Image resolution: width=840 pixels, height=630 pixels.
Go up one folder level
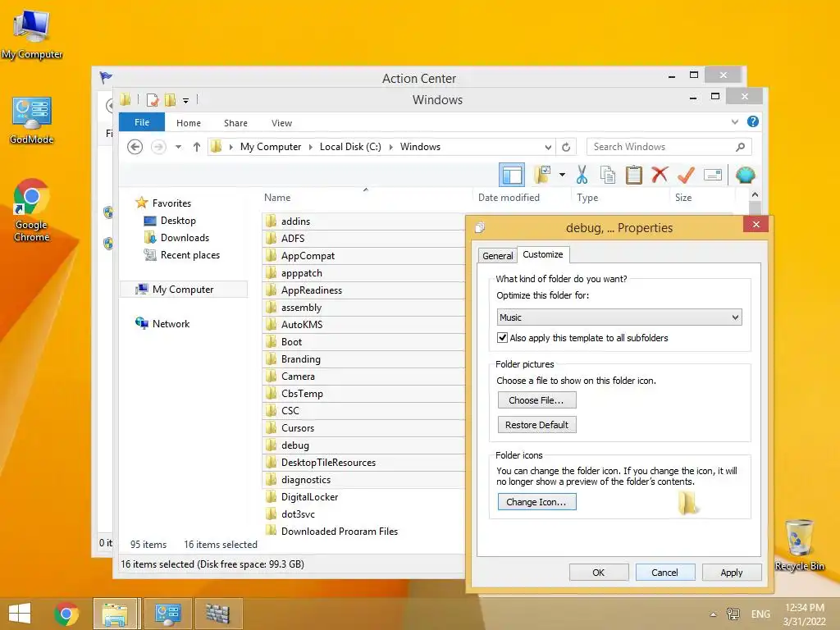tap(197, 147)
